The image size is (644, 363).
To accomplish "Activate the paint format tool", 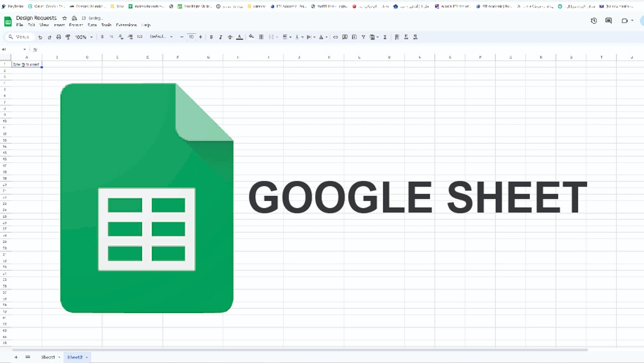I will click(68, 37).
